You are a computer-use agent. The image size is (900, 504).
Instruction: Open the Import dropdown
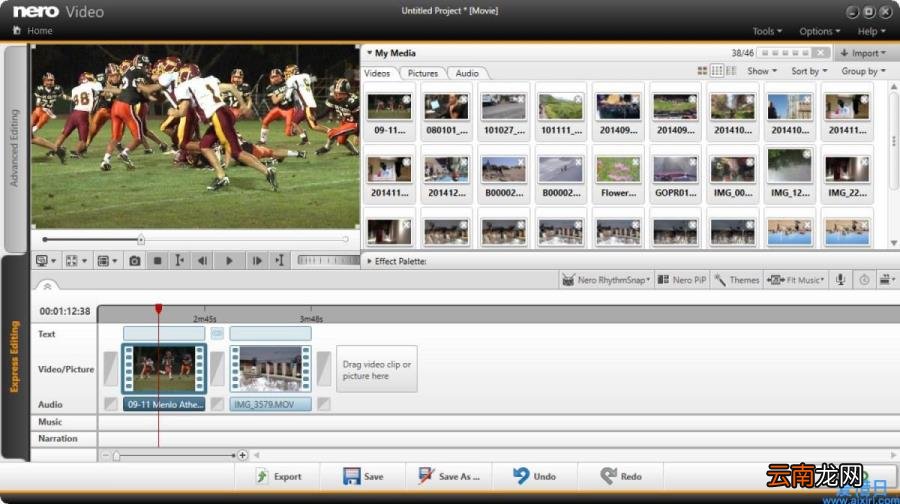pos(863,53)
